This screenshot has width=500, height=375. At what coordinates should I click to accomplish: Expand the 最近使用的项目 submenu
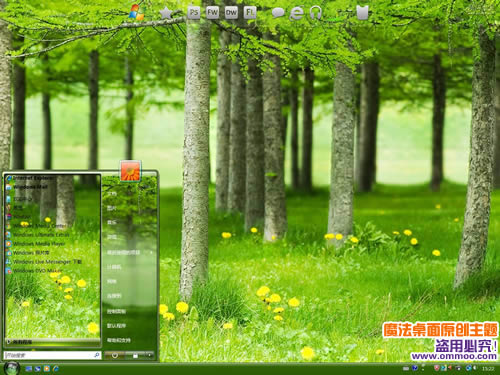(x=129, y=253)
